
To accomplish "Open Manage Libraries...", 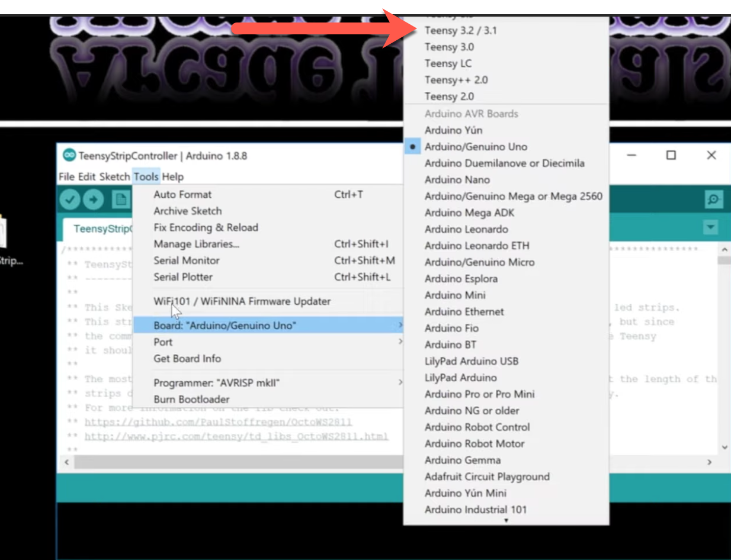I will point(268,244).
